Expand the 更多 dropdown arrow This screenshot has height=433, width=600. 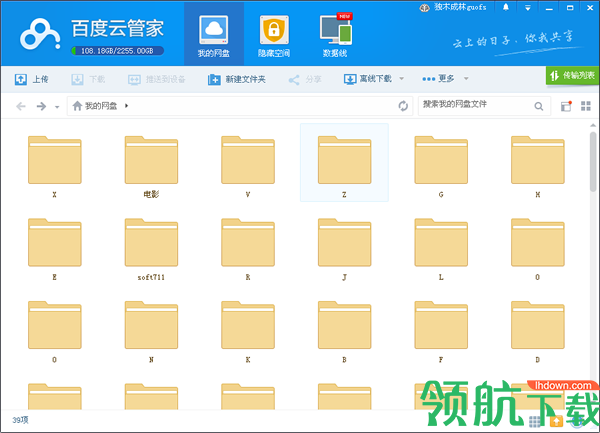click(466, 78)
